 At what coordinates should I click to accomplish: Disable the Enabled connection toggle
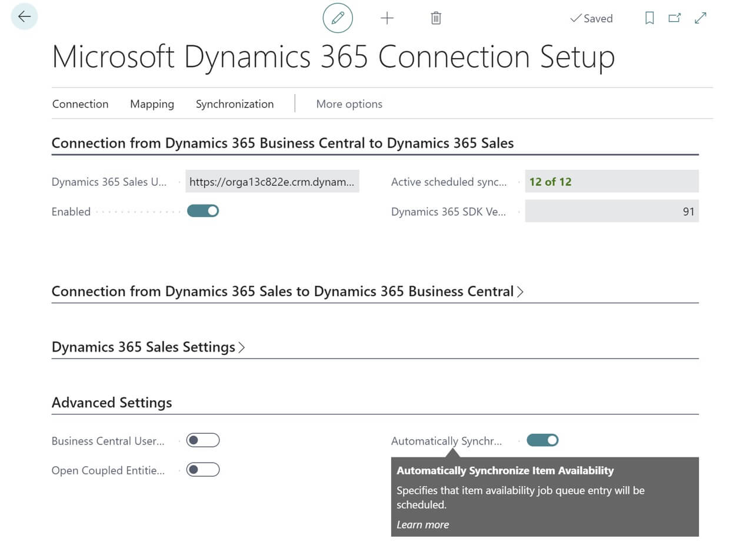click(x=203, y=210)
